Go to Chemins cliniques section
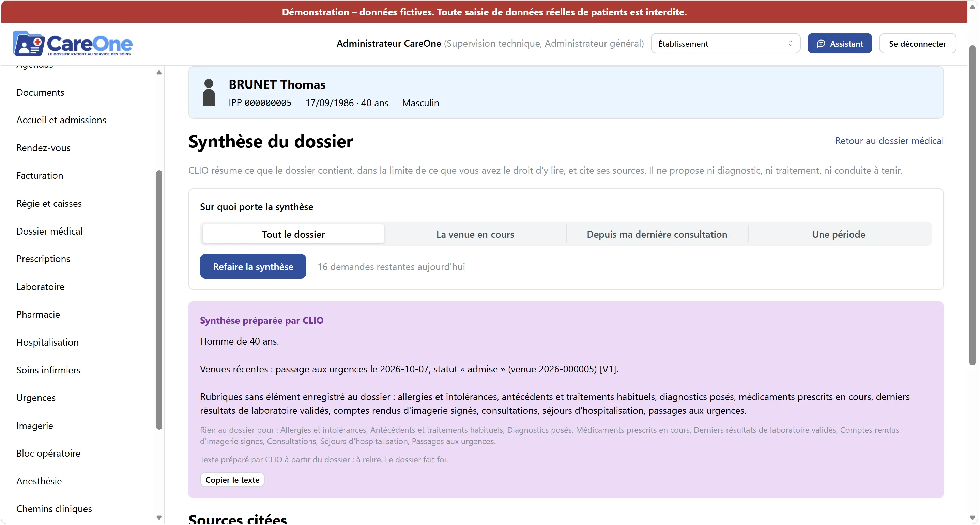The width and height of the screenshot is (980, 525). coord(54,509)
